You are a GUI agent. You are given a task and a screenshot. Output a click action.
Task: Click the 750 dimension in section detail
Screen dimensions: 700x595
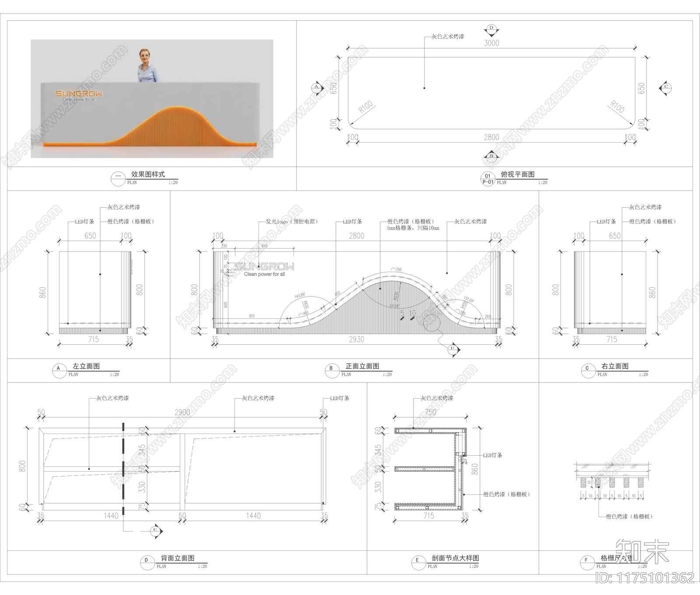[430, 412]
